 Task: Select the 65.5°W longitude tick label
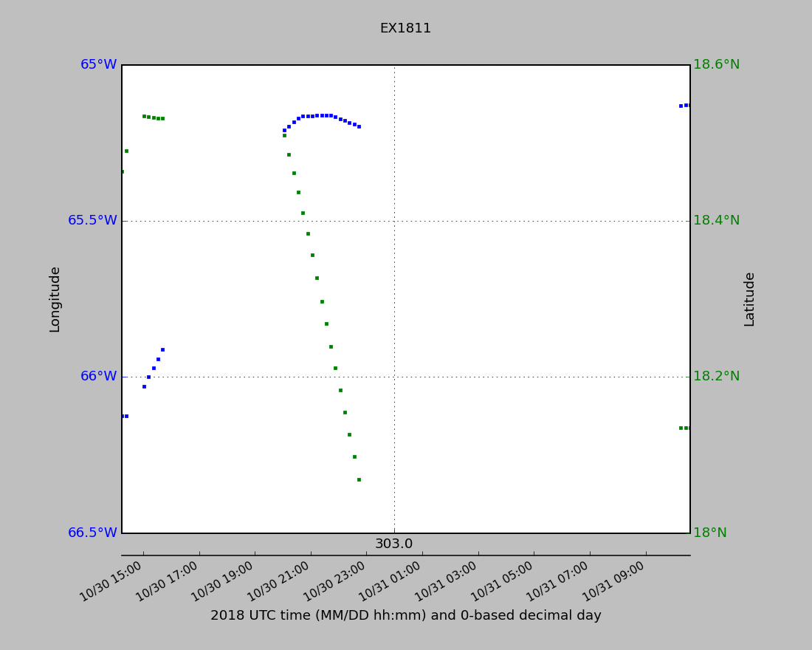click(x=92, y=220)
